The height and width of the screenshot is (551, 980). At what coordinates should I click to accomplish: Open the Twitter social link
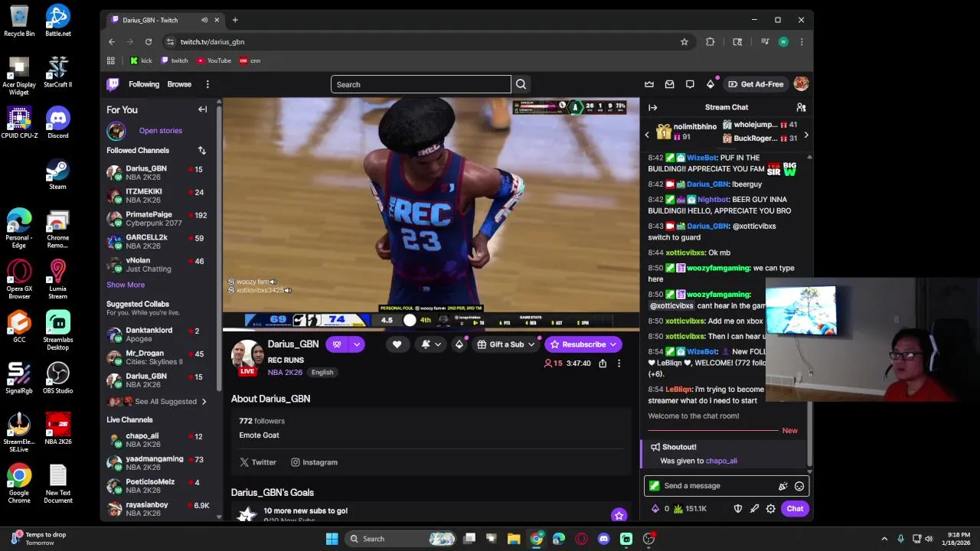coord(258,462)
